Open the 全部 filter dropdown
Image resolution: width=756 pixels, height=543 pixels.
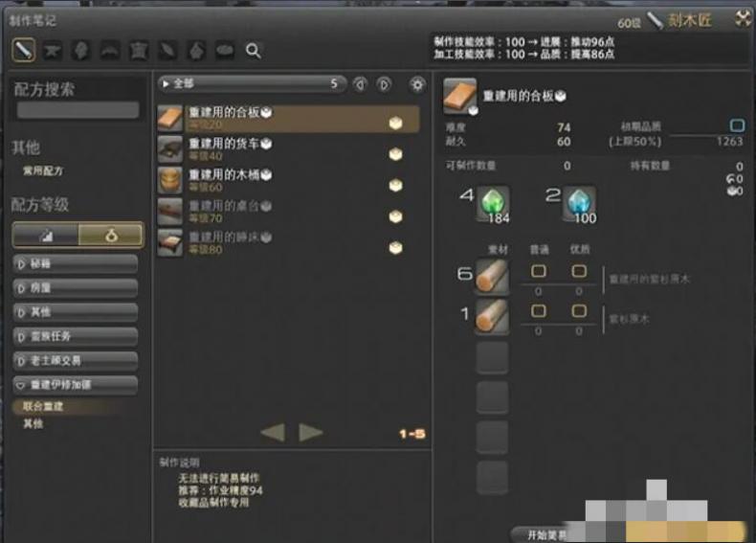pyautogui.click(x=253, y=84)
